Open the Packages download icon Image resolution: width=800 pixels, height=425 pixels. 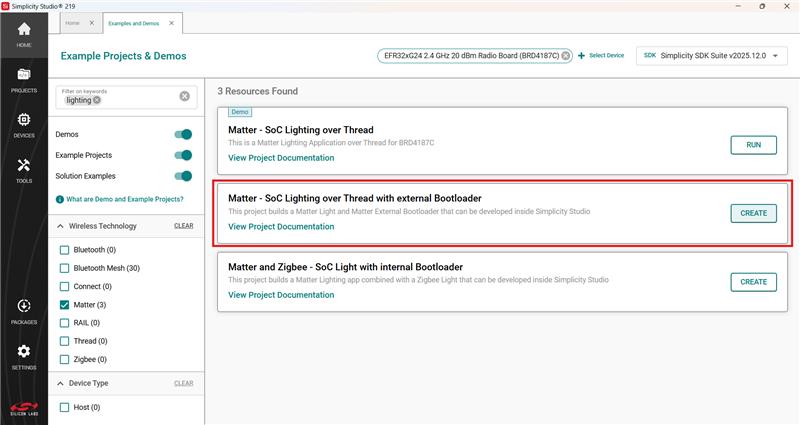coord(23,311)
